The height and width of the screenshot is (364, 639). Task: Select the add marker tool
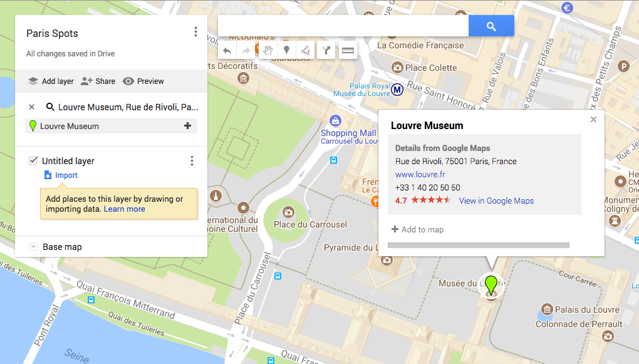[286, 51]
